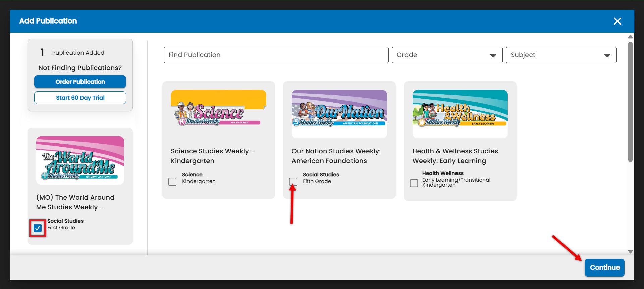Click the "Add Publication" dialog title

[x=48, y=21]
